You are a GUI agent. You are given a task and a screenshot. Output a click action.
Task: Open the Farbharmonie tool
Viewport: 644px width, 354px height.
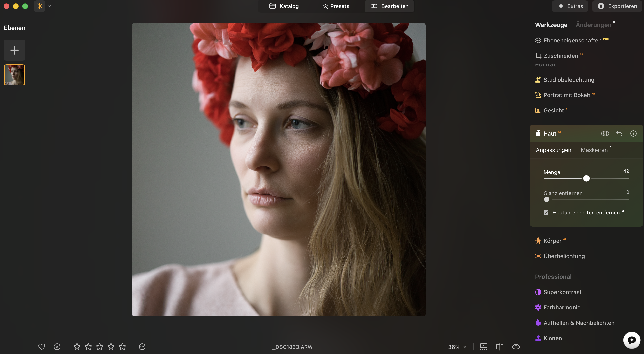(562, 307)
